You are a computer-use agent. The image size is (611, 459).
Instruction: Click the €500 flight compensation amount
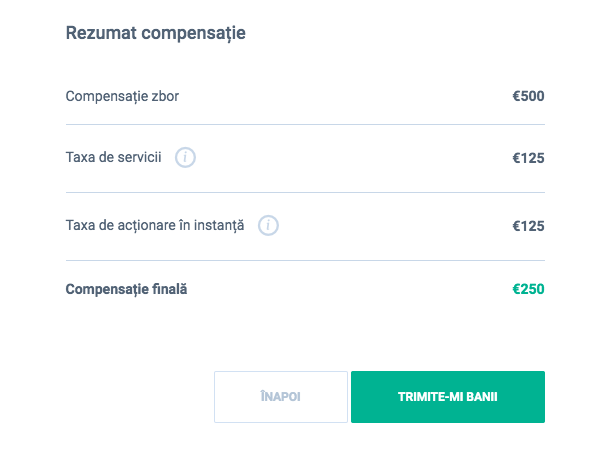tap(528, 97)
